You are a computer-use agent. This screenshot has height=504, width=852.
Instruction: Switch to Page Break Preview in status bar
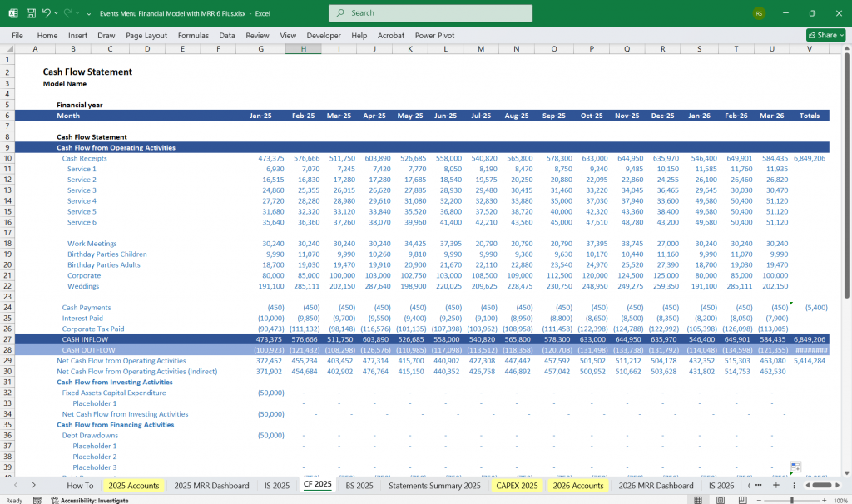(743, 499)
